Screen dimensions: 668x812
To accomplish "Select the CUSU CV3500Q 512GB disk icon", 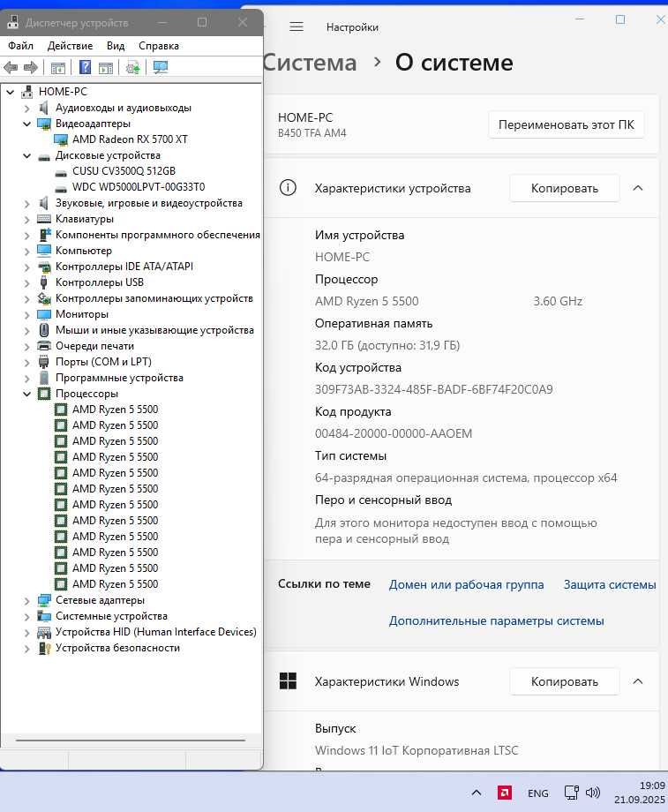I will tap(61, 172).
